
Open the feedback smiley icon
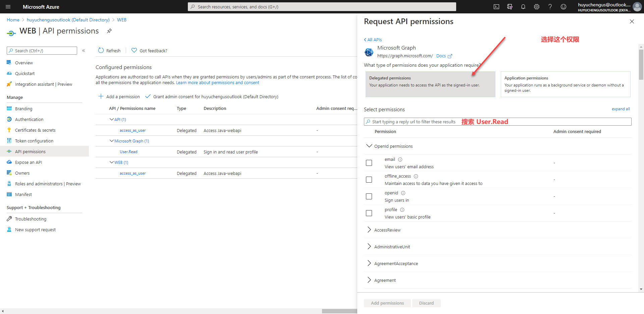point(563,7)
